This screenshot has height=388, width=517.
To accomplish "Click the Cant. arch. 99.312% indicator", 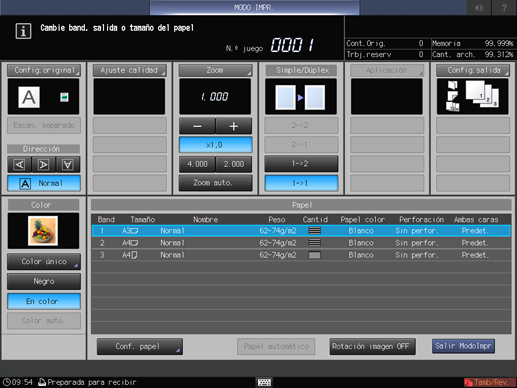I will (x=473, y=54).
